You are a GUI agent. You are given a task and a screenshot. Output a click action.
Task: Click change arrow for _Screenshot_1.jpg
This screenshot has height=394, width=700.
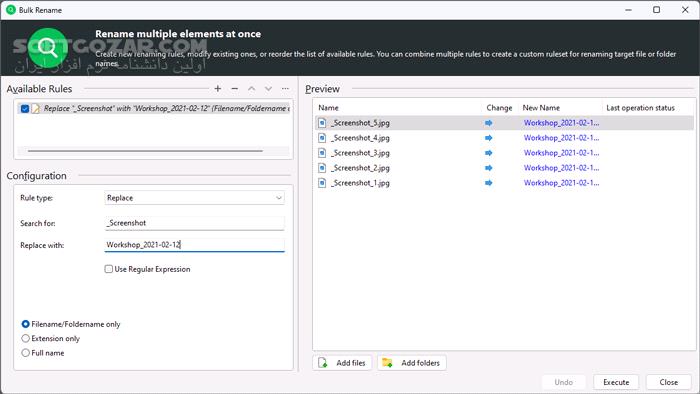click(489, 183)
